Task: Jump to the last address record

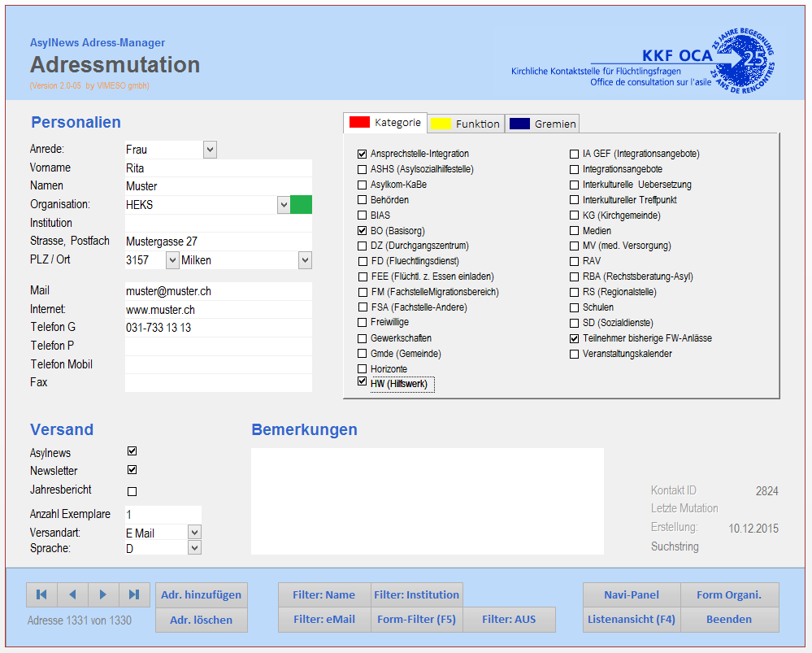Action: point(134,594)
